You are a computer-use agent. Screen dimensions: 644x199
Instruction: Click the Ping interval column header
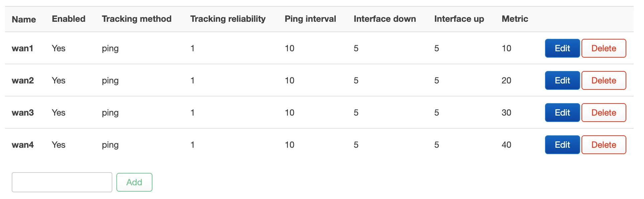coord(310,19)
